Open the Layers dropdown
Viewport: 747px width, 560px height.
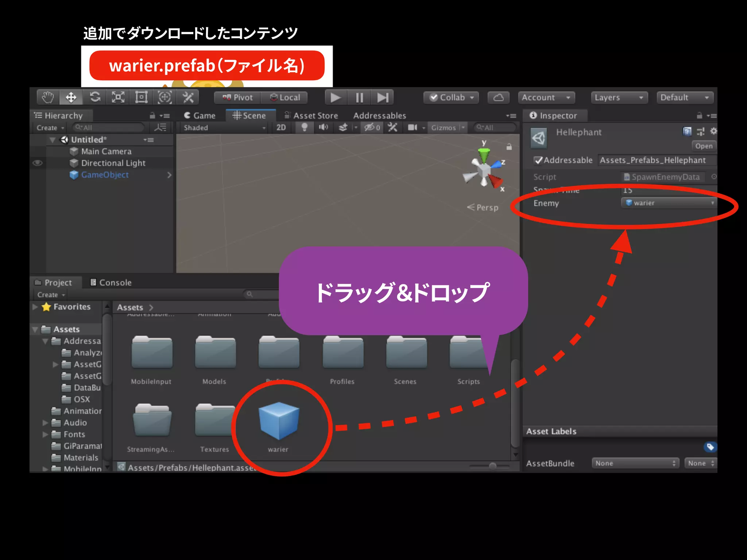619,97
